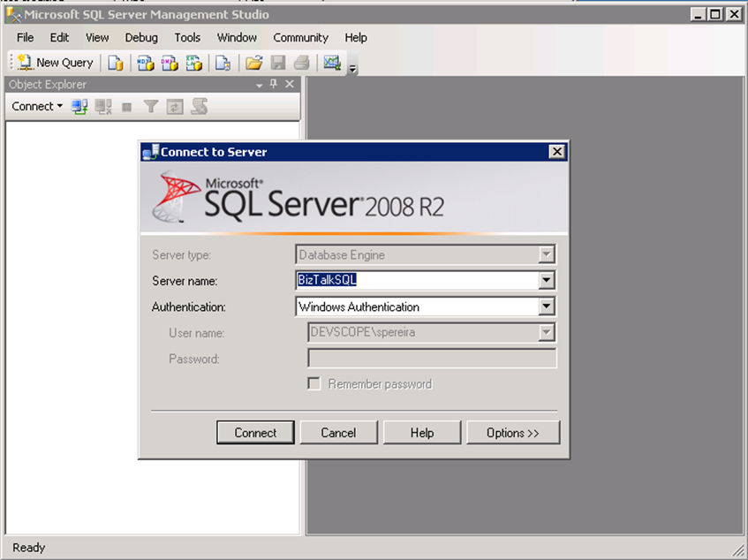Open the Window menu
Screen dimensions: 748x560
[237, 37]
